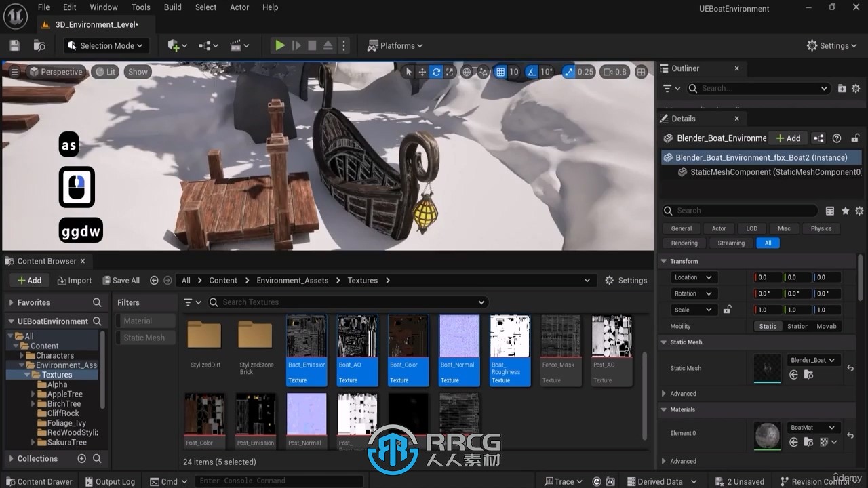
Task: Expand the Characters folder in tree
Action: [22, 355]
